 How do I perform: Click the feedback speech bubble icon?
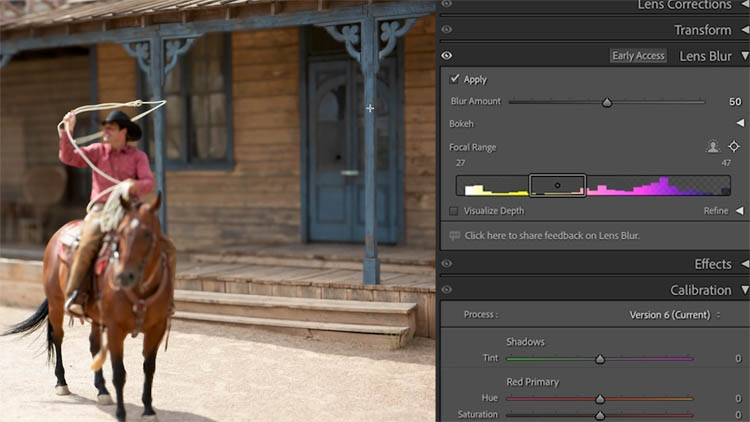click(x=454, y=235)
